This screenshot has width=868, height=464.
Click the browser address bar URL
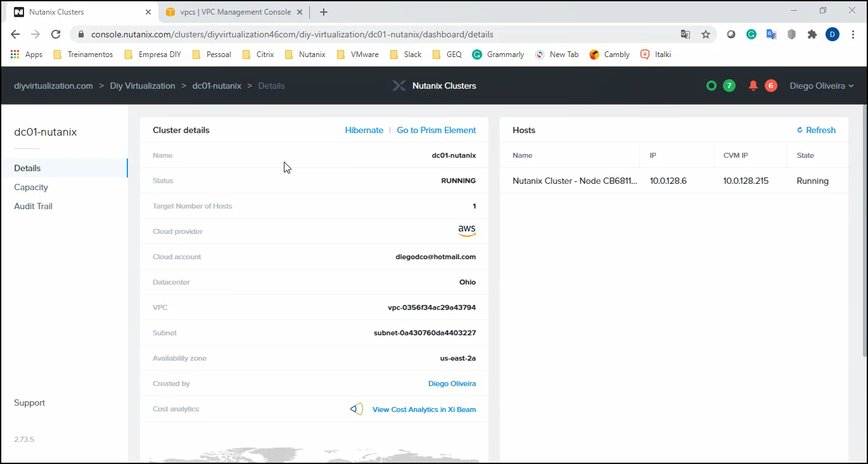pos(291,34)
